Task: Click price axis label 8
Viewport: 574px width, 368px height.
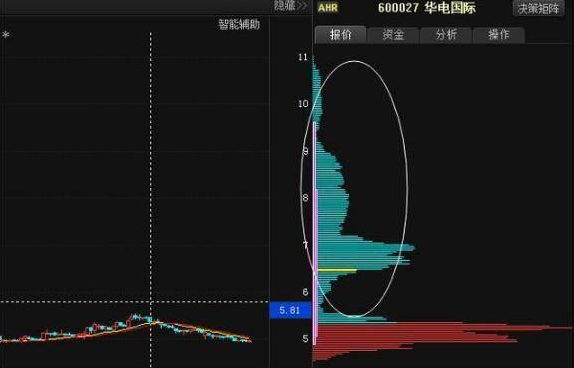Action: coord(305,198)
